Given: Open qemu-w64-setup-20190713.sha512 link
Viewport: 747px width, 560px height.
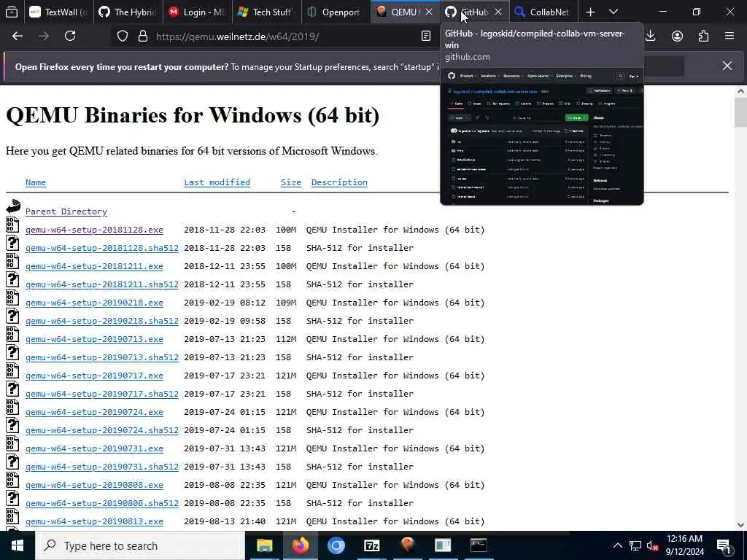Looking at the screenshot, I should pyautogui.click(x=102, y=357).
